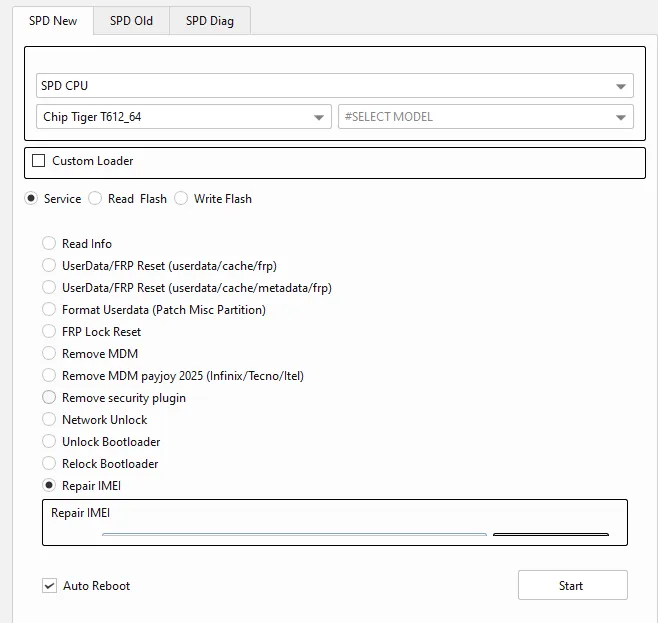
Task: Choose the Service mode radio button
Action: click(31, 199)
